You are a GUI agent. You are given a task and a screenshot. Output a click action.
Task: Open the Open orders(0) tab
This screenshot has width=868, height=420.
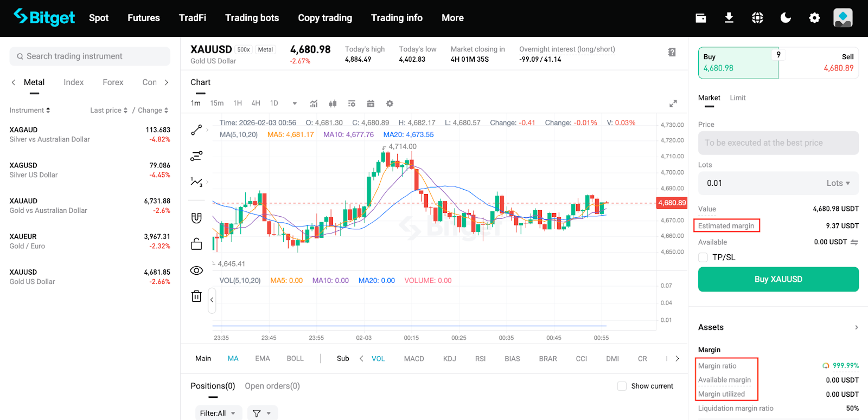pos(272,386)
